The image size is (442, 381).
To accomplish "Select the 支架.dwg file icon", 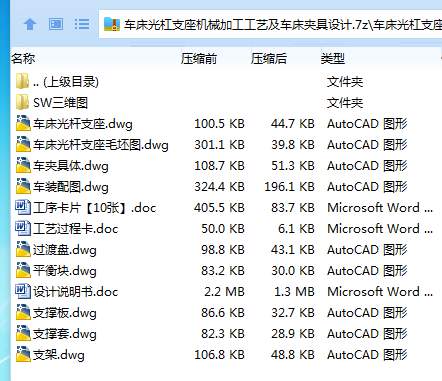I will point(23,354).
